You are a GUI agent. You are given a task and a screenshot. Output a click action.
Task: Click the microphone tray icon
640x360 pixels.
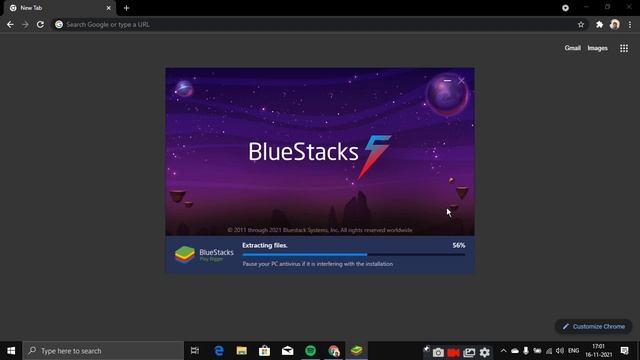[x=526, y=351]
